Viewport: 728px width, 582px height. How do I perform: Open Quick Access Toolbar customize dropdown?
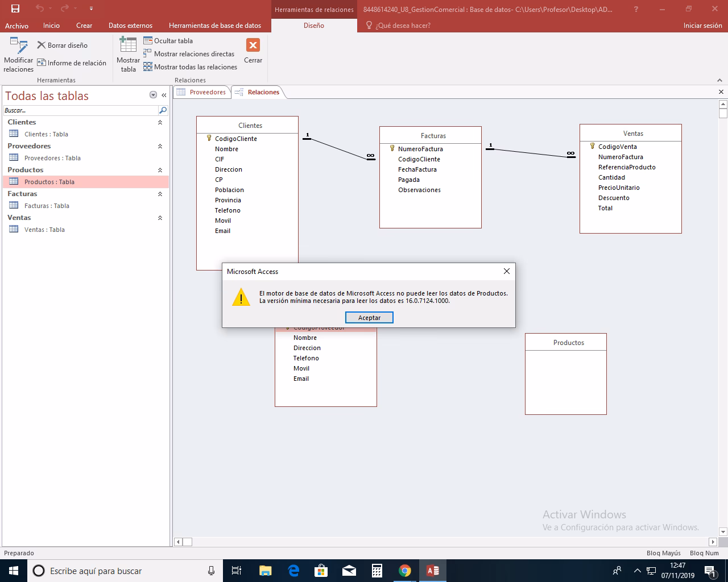pos(92,9)
